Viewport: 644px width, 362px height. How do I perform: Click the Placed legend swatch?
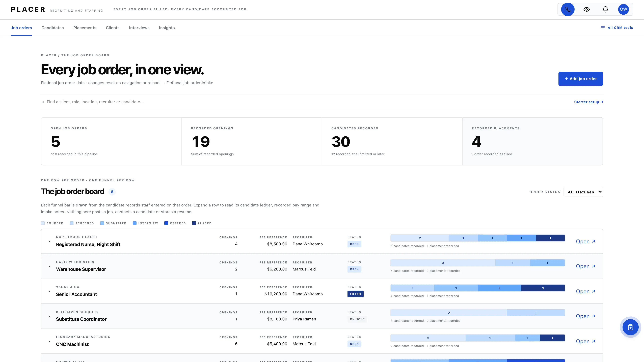(x=194, y=223)
